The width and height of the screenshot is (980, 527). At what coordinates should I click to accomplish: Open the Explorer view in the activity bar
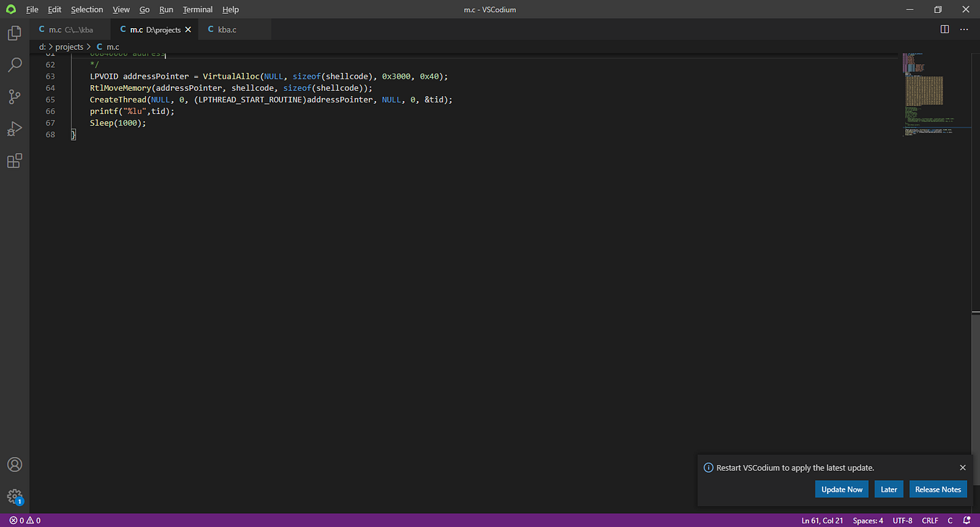14,32
